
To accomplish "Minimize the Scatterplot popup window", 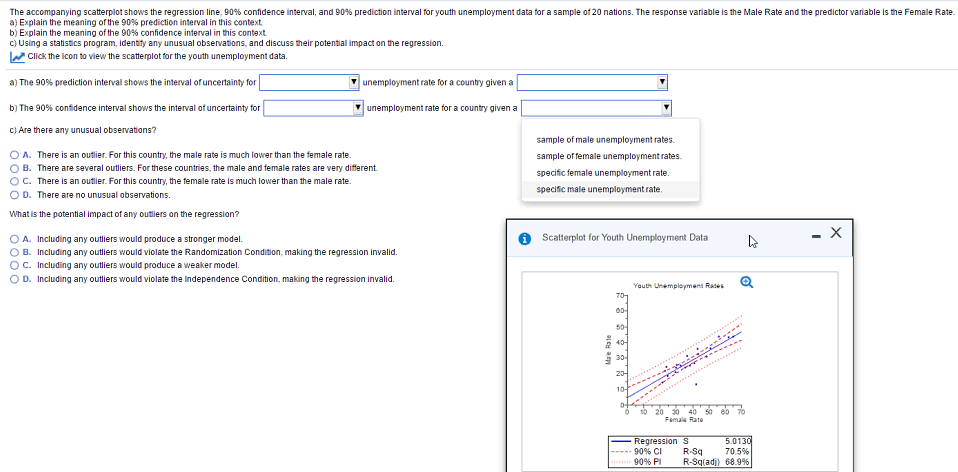I will pos(816,235).
